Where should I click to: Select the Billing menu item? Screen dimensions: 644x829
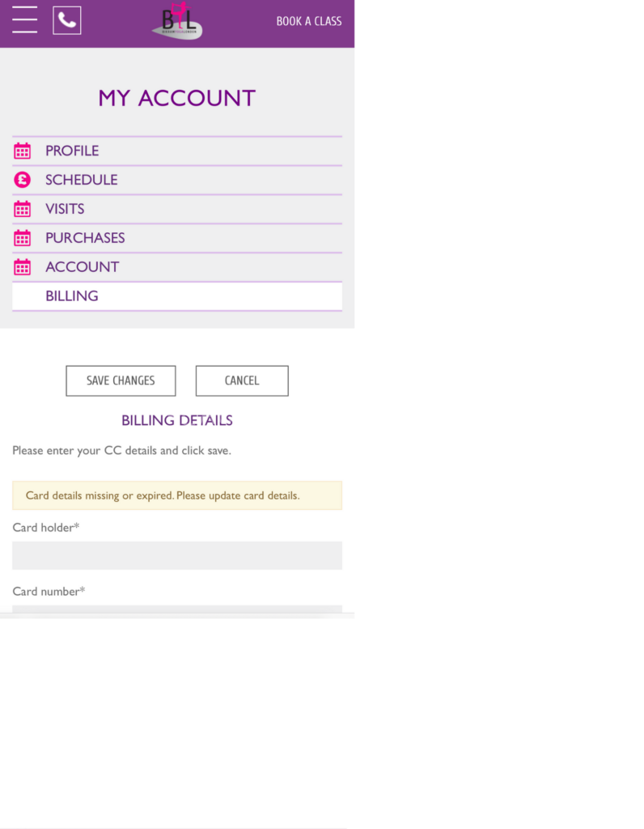[72, 296]
